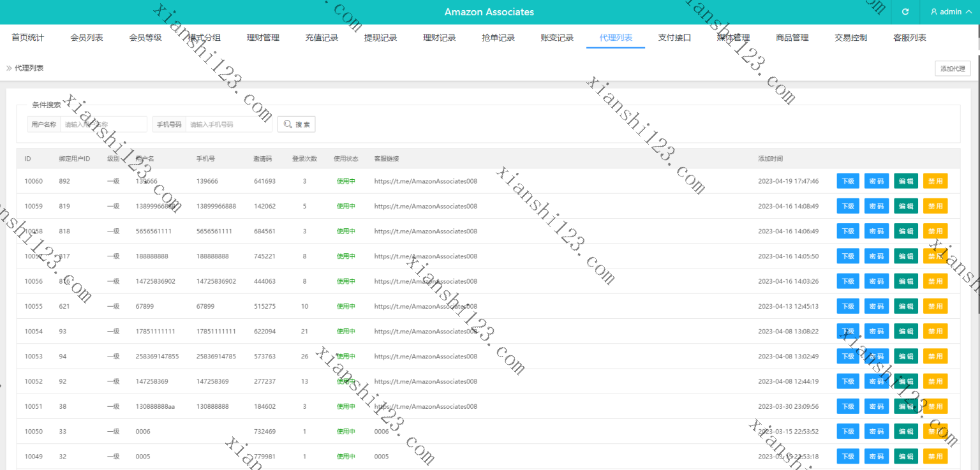Click the 使用状态 column header
The image size is (980, 470).
coord(346,159)
